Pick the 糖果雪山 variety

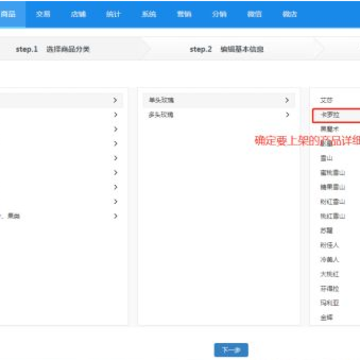coord(333,187)
